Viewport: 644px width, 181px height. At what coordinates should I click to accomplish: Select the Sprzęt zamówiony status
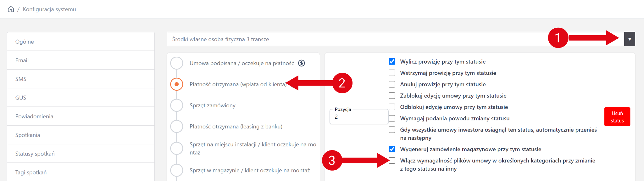pos(177,105)
